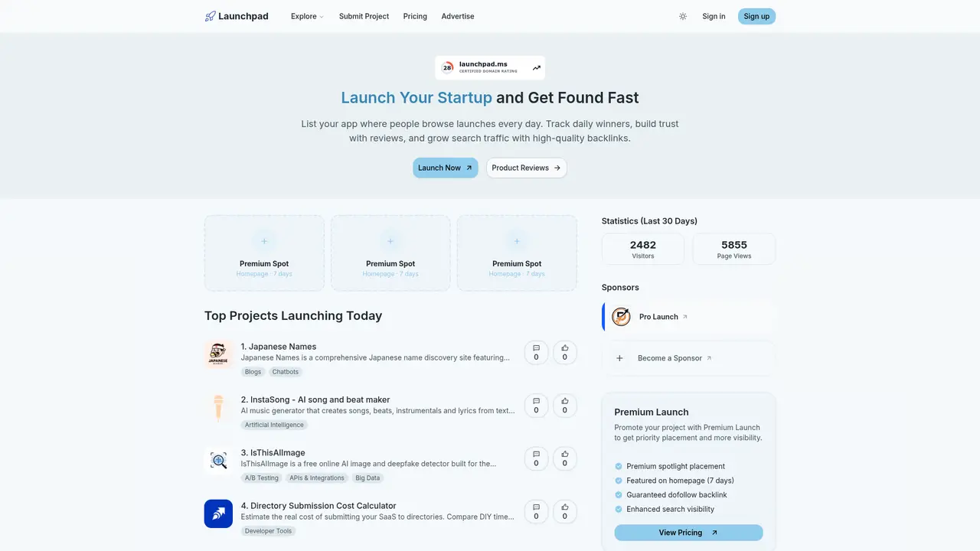980x551 pixels.
Task: Open comments for Japanese Names
Action: pos(536,352)
